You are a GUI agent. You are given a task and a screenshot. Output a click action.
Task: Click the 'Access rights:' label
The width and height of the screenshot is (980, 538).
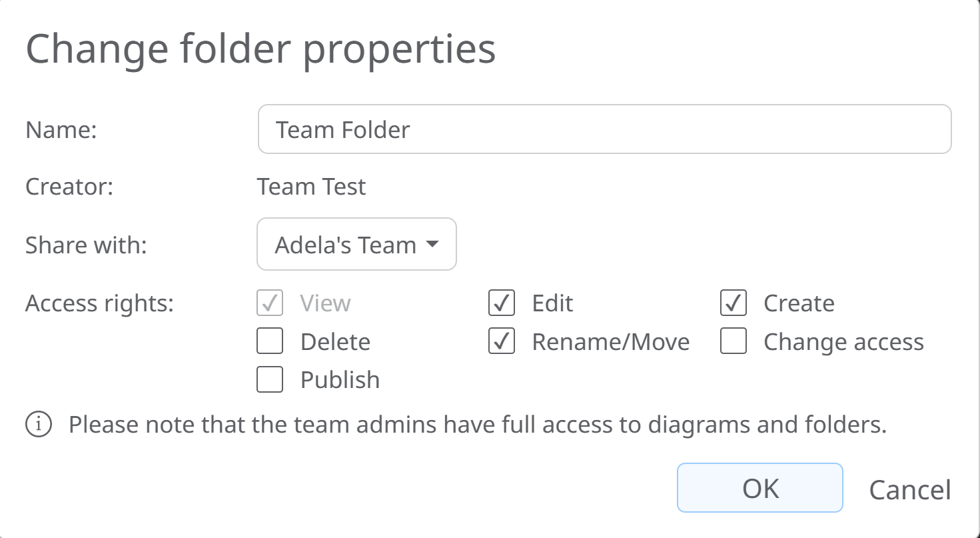click(99, 303)
